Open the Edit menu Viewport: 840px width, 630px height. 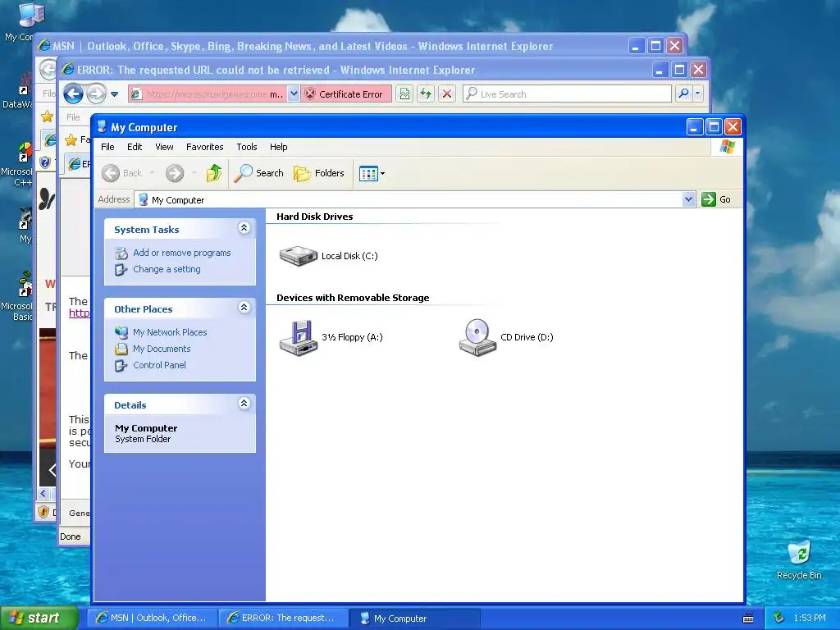[135, 147]
